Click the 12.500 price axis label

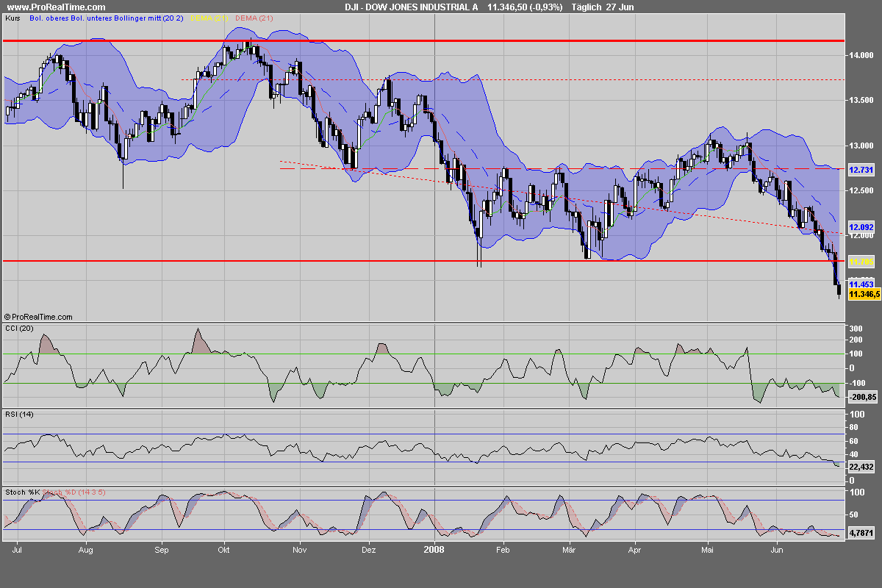pyautogui.click(x=861, y=191)
